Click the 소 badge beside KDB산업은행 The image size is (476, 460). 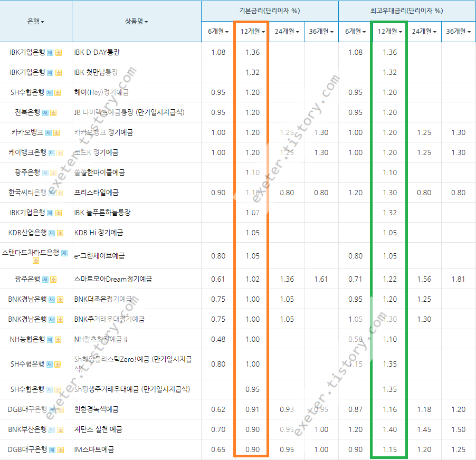coord(60,233)
